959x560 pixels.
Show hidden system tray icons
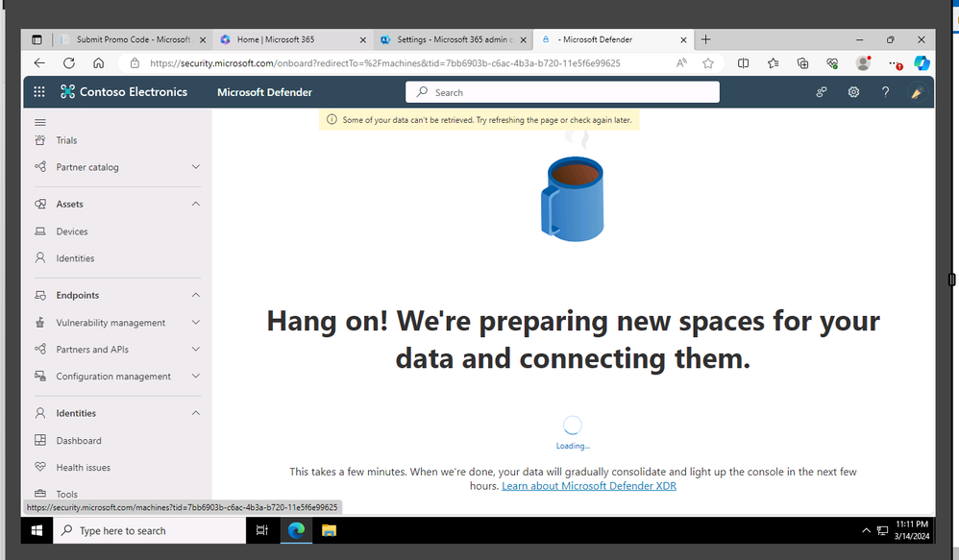pos(866,530)
